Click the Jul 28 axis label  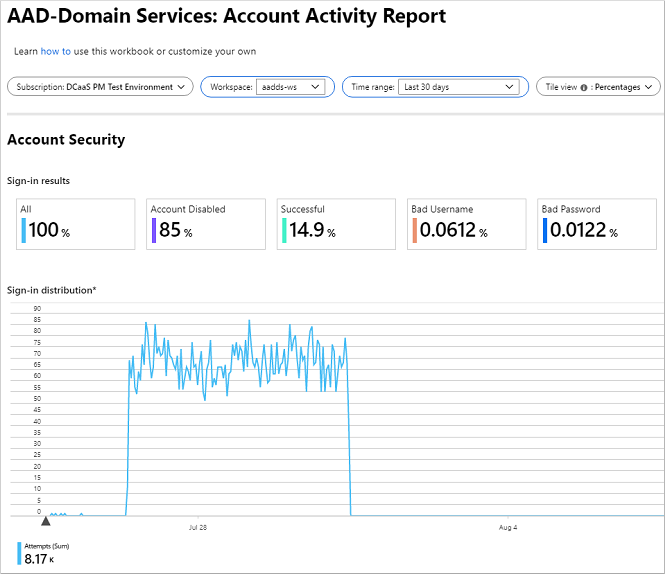tap(198, 527)
